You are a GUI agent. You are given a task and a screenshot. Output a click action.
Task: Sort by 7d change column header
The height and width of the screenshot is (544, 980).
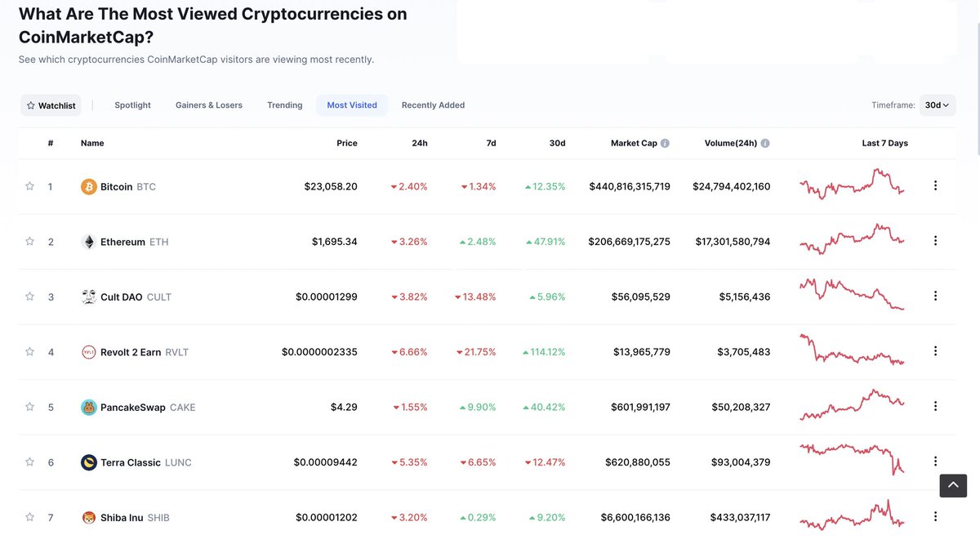click(x=491, y=143)
